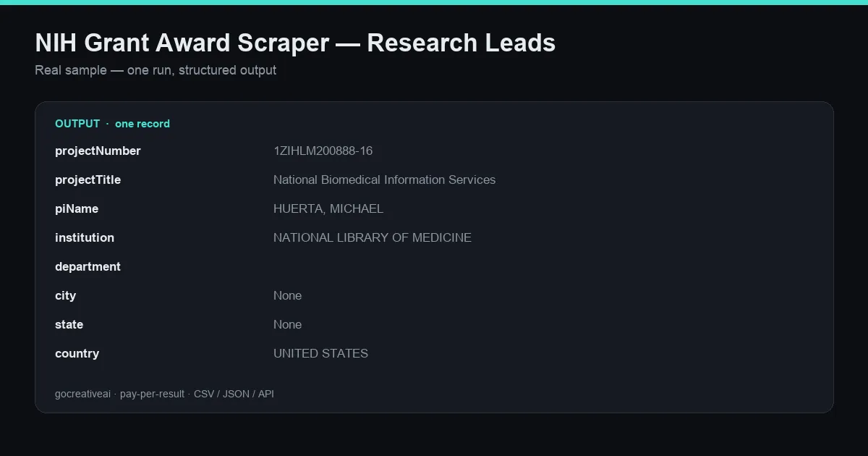
Task: Select the piName field name
Action: (77, 209)
